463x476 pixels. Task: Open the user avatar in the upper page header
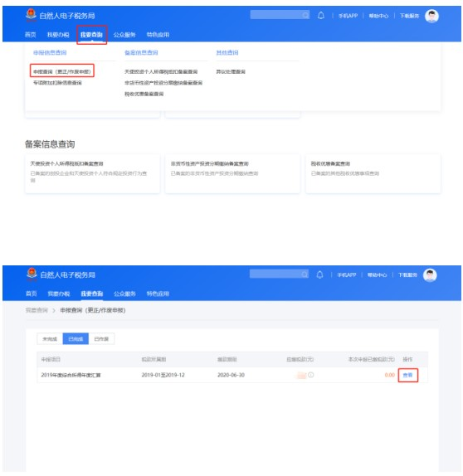(431, 16)
